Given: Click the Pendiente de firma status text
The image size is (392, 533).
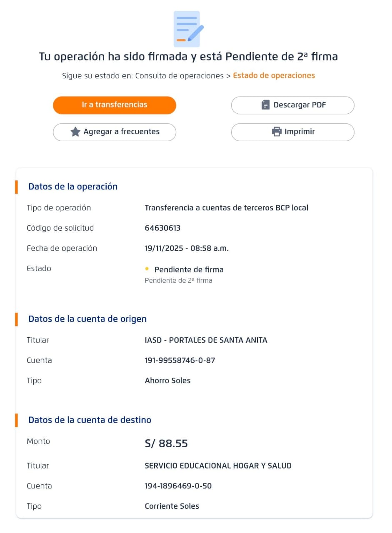Looking at the screenshot, I should (189, 270).
